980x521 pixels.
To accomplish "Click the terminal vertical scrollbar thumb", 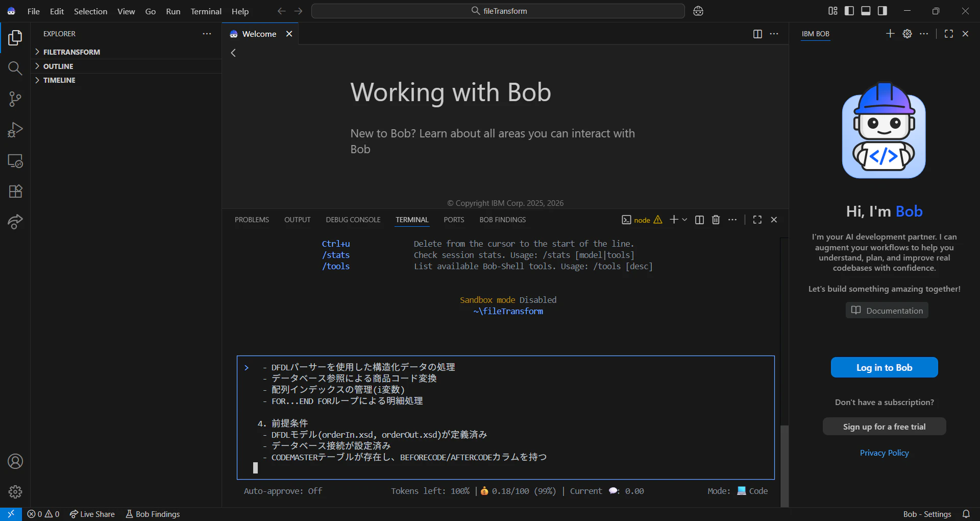I will pyautogui.click(x=785, y=466).
